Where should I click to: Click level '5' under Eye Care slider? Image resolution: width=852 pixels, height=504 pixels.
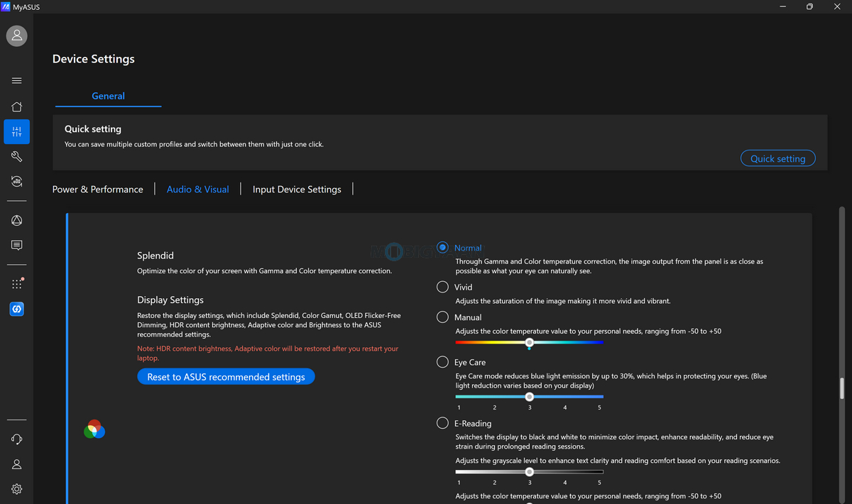pos(600,407)
